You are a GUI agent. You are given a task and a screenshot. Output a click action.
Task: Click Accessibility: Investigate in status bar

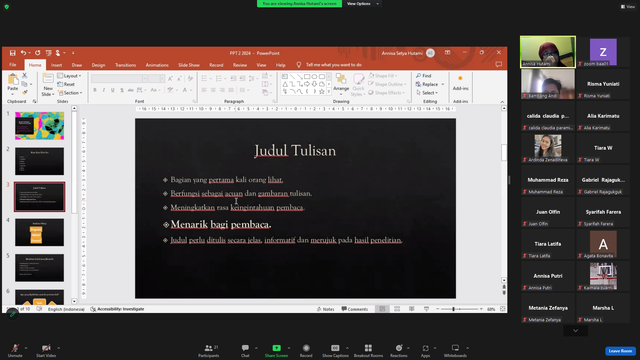pyautogui.click(x=117, y=309)
